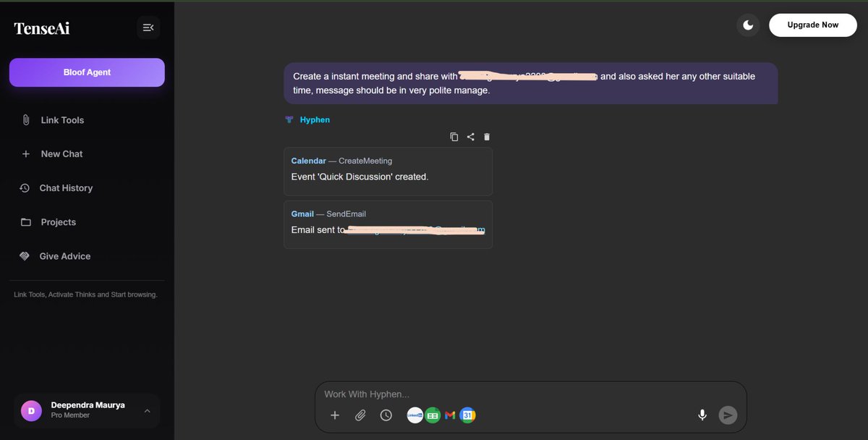
Task: Attach a file with the paperclip icon
Action: click(360, 415)
